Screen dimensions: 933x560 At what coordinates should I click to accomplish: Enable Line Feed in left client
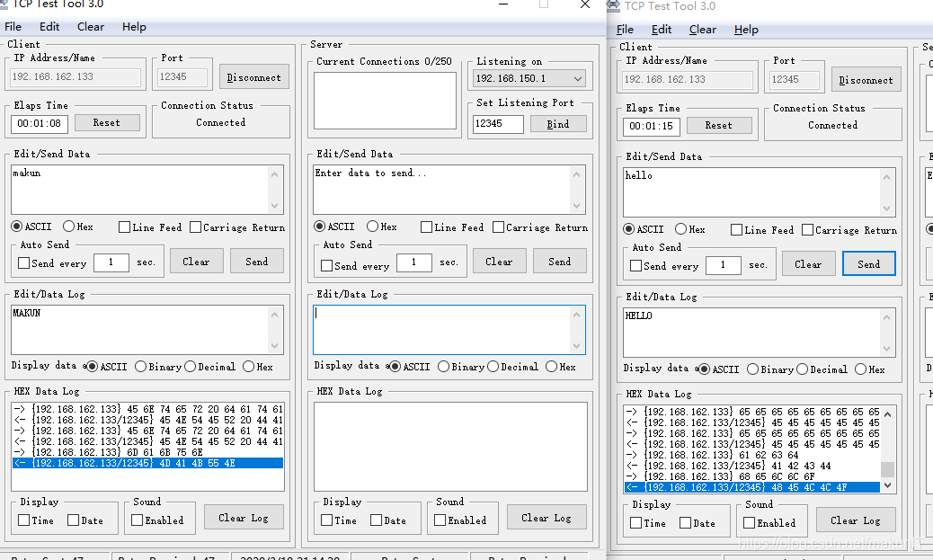coord(150,227)
